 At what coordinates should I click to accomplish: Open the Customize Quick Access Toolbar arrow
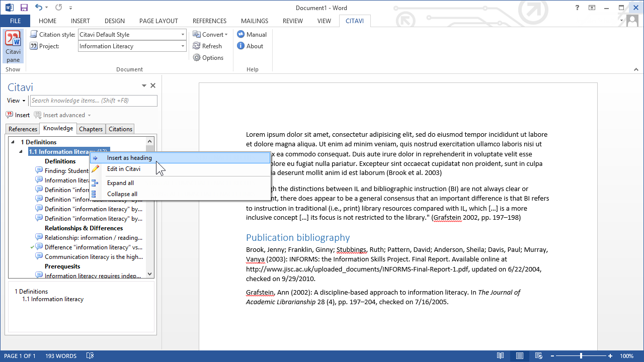click(70, 8)
